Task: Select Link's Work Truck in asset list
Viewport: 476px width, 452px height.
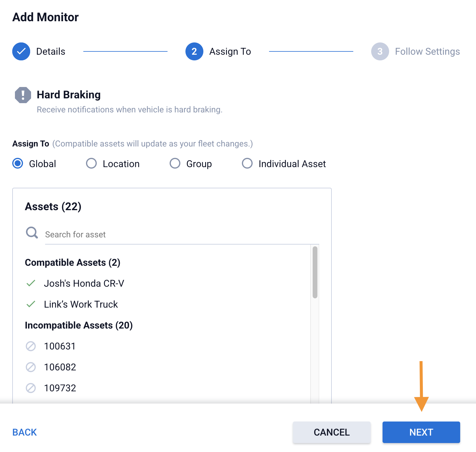Action: coord(81,304)
